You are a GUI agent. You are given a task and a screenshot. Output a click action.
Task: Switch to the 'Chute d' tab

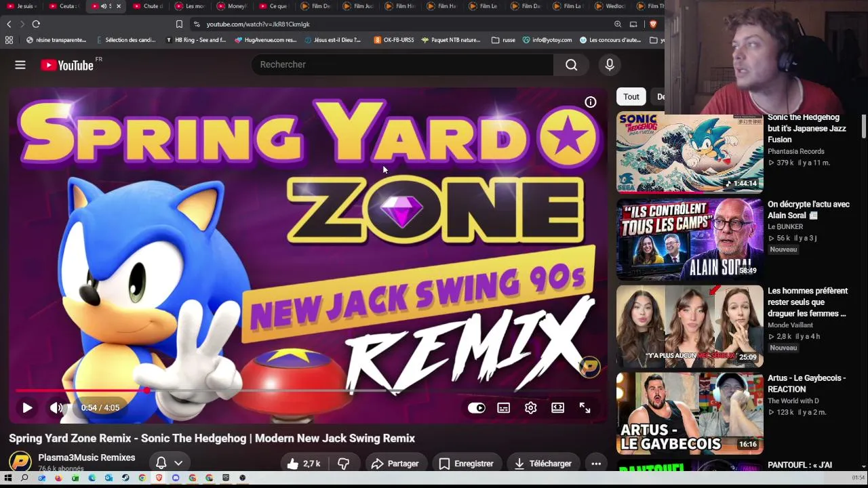pos(147,6)
